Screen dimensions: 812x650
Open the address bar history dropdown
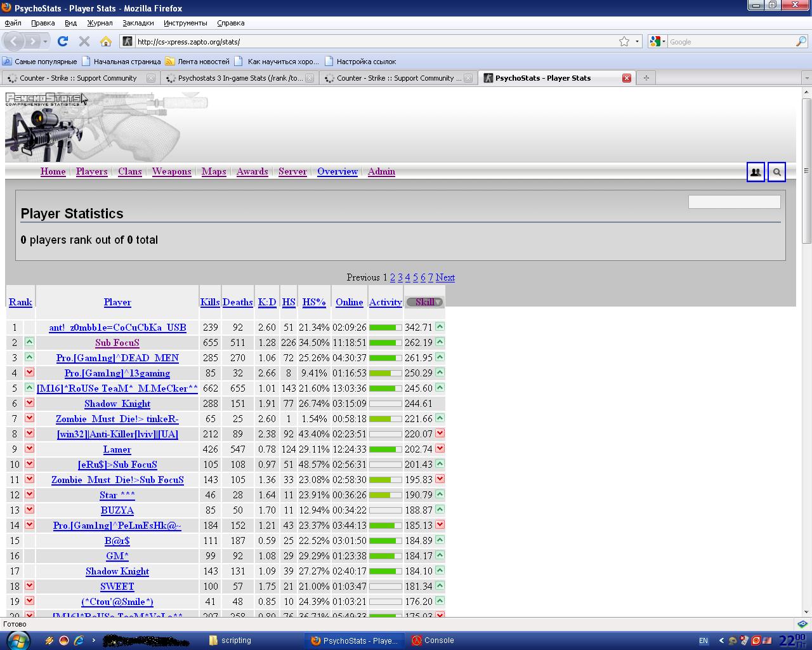point(638,41)
